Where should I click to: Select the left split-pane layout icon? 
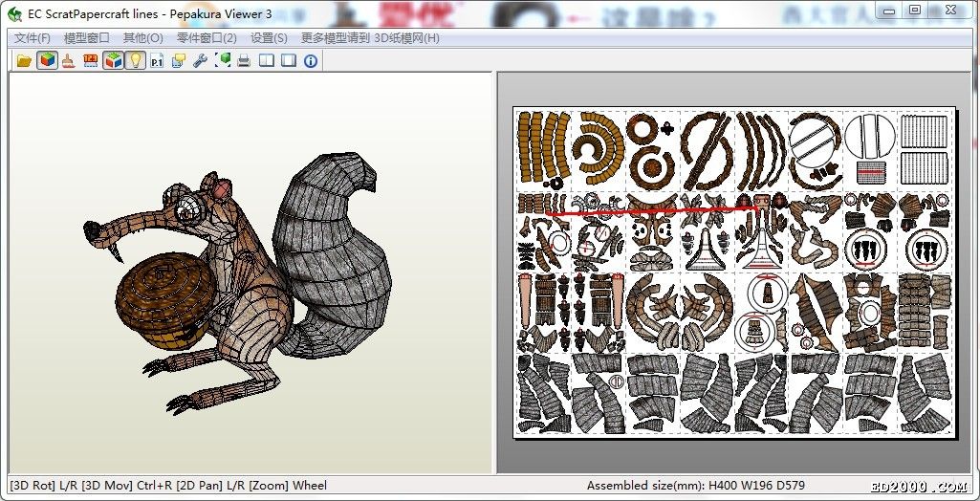click(x=267, y=60)
